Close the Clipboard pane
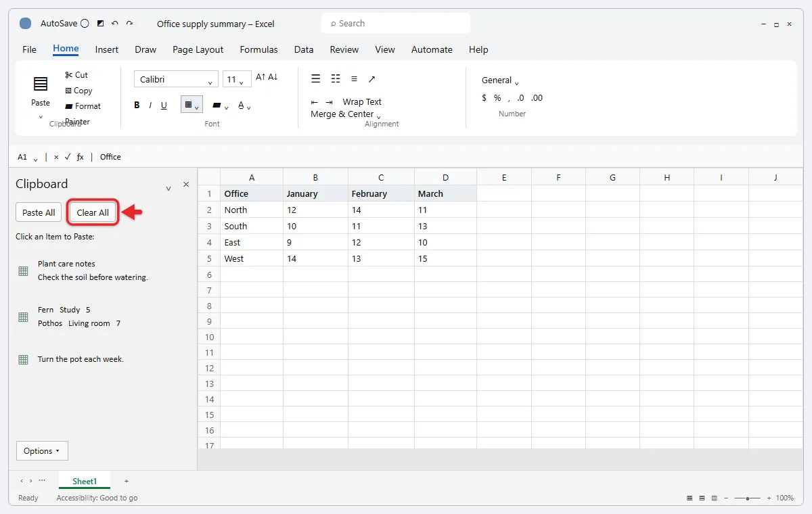Screen dimensions: 812x514 click(x=186, y=184)
